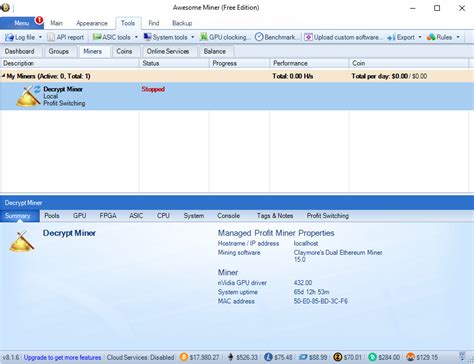Open the Log file toolbar icon
Image resolution: width=474 pixels, height=364 pixels.
(9, 37)
